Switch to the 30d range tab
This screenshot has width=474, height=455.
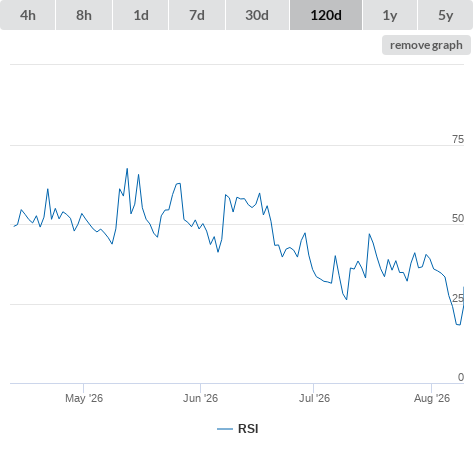(257, 15)
